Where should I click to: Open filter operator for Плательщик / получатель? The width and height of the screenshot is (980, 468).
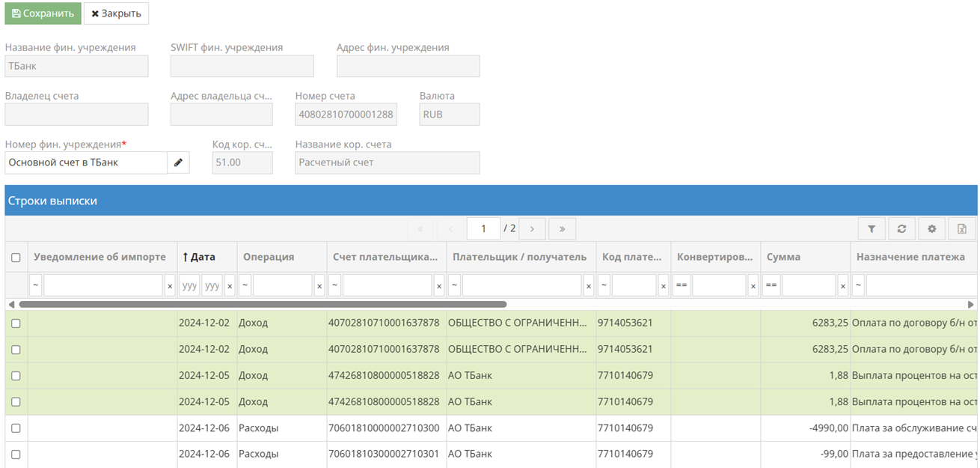click(455, 285)
